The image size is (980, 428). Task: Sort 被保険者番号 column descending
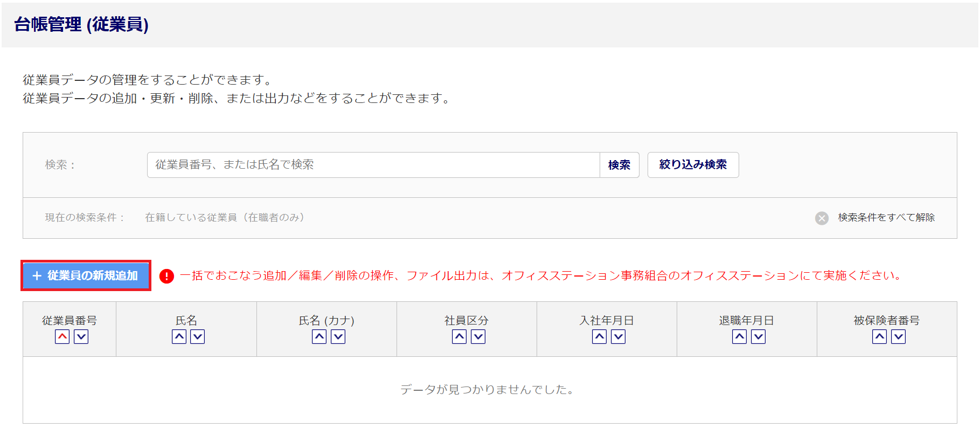tap(898, 337)
